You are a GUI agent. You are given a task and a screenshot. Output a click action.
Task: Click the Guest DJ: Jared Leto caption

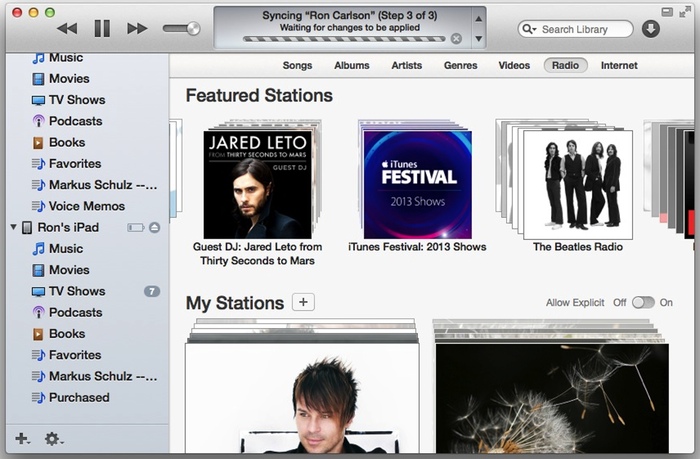pyautogui.click(x=258, y=254)
